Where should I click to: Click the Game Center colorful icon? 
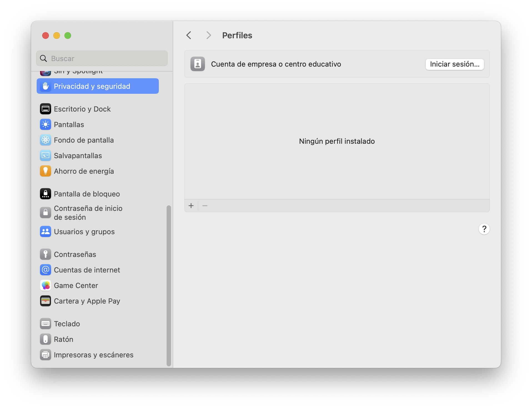click(x=46, y=286)
